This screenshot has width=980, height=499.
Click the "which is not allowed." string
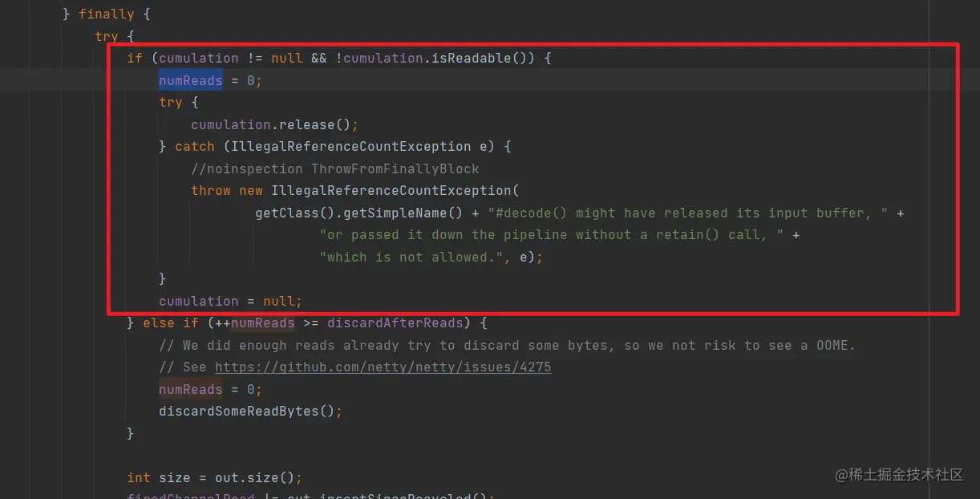tap(411, 258)
